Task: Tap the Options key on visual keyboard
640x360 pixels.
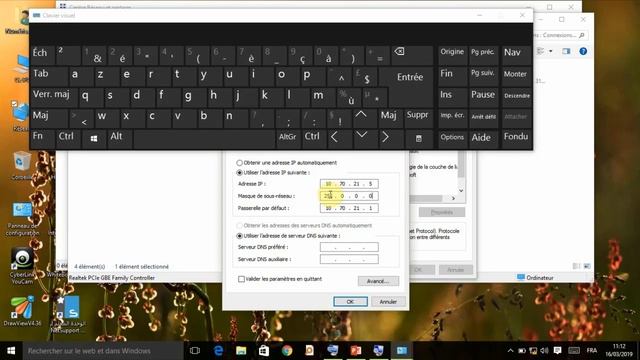Action: [x=452, y=138]
